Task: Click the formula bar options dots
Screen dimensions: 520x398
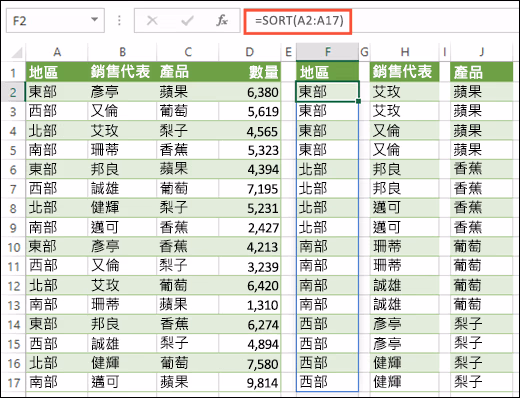Action: pos(119,21)
